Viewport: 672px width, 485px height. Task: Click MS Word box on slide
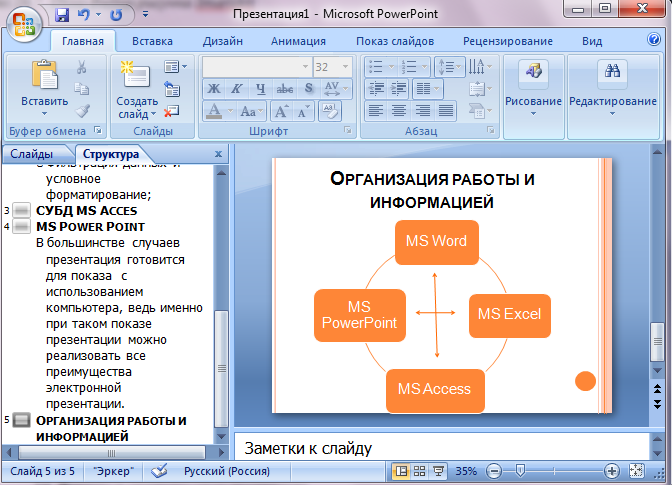pos(436,242)
